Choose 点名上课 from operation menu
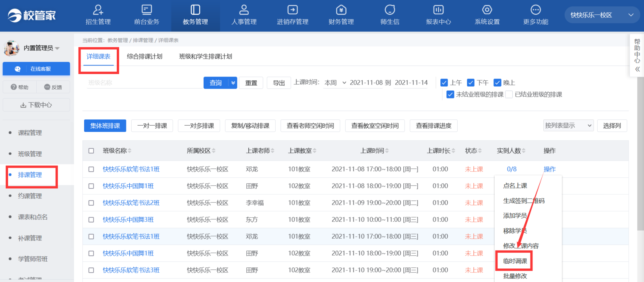 click(515, 186)
